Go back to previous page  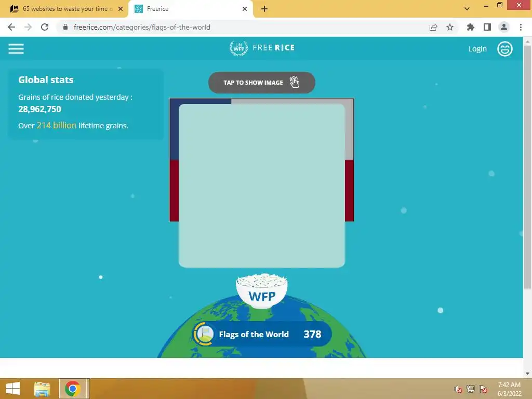click(11, 27)
